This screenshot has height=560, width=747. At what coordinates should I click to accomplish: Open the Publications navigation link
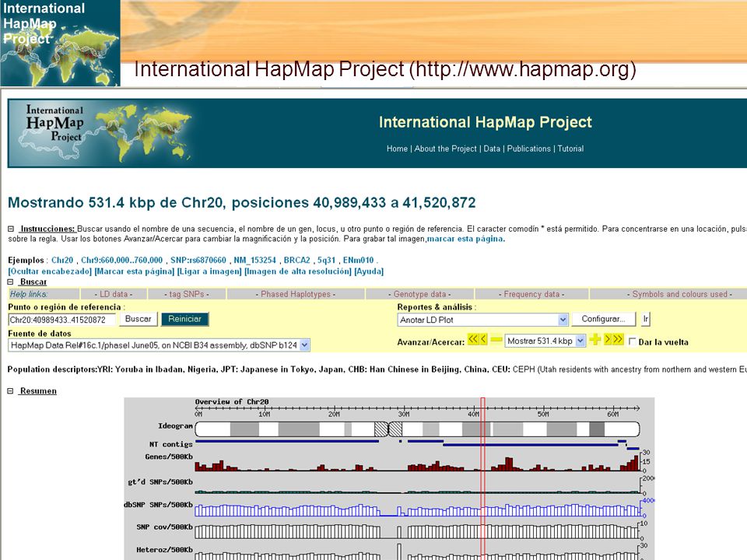pyautogui.click(x=529, y=149)
